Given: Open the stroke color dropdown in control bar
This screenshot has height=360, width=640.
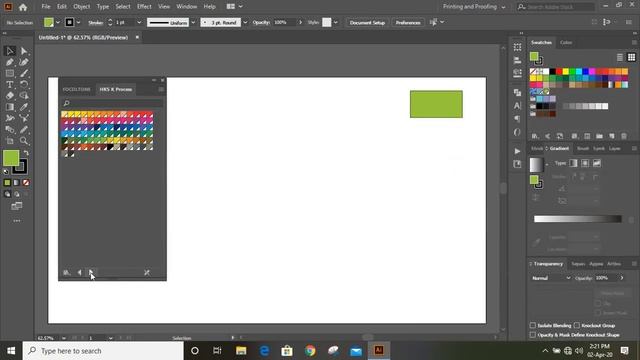Looking at the screenshot, I should click(78, 22).
